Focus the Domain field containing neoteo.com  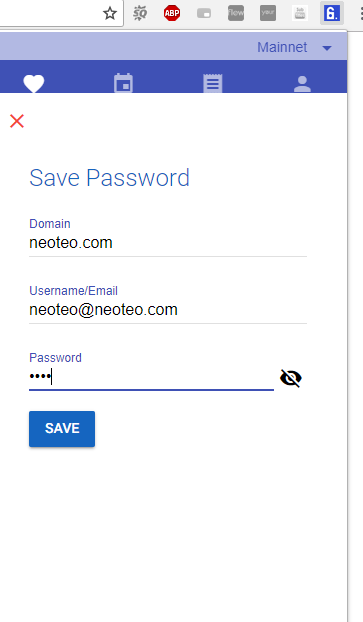[168, 243]
